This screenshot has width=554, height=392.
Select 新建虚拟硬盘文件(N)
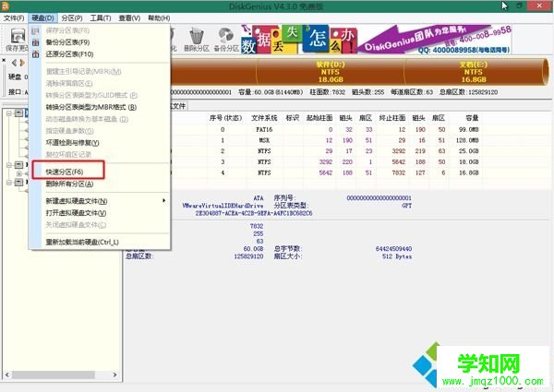coord(100,201)
